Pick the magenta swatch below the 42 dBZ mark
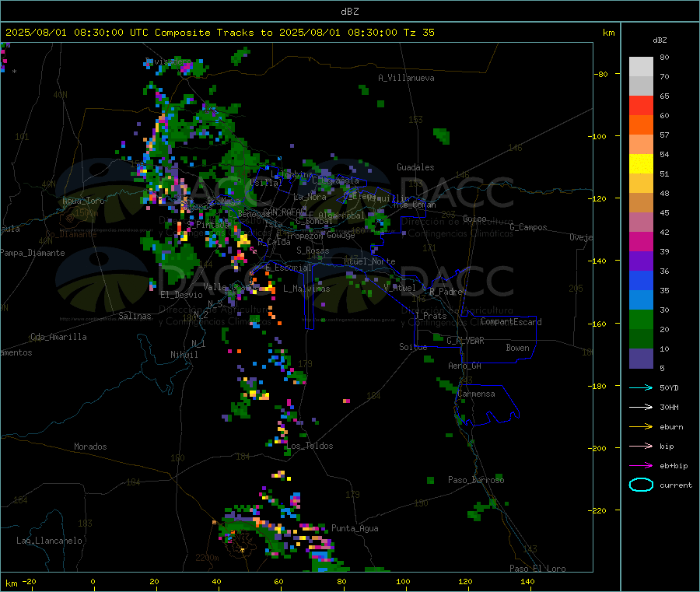 641,242
